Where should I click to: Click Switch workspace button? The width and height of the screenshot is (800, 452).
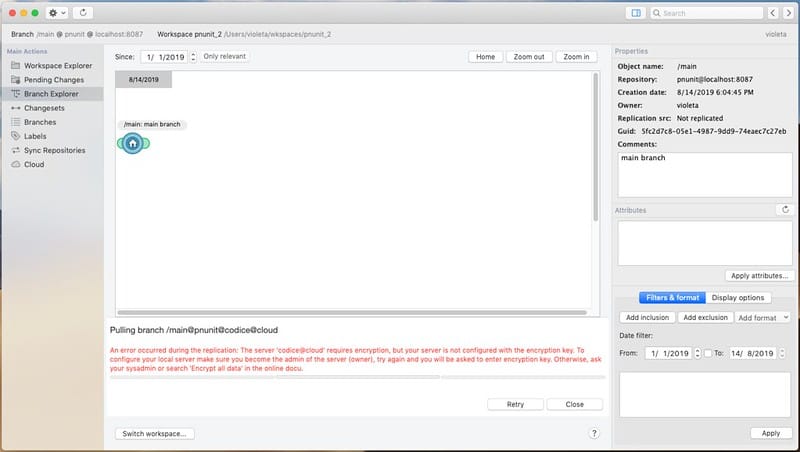click(x=155, y=434)
